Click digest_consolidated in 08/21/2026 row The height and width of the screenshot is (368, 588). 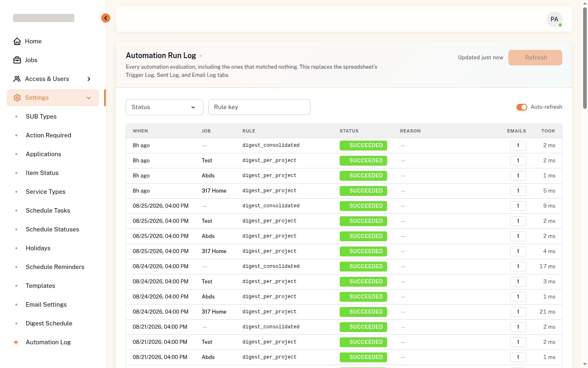pyautogui.click(x=271, y=327)
